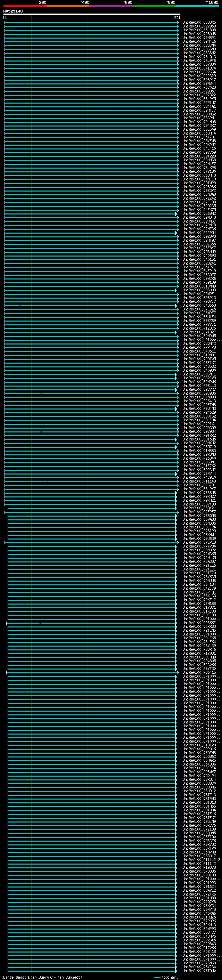Select hit label UniRef100_Q40511
This screenshot has height=980, width=222.
pyautogui.click(x=199, y=351)
